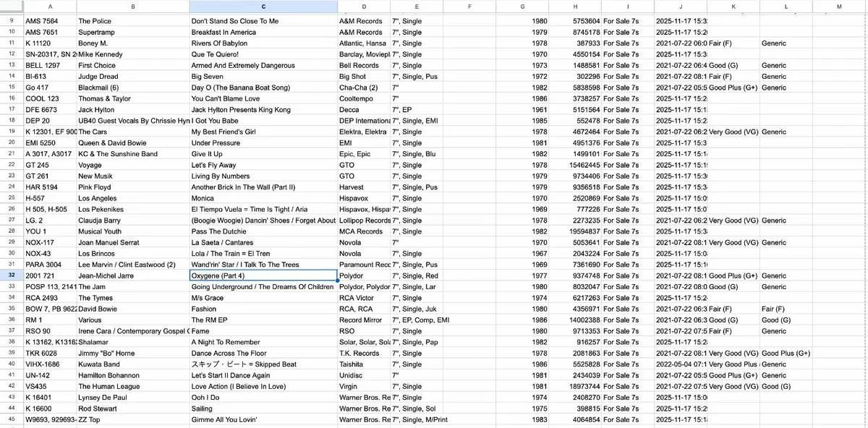Select column A header
The width and height of the screenshot is (868, 428).
(49, 7)
